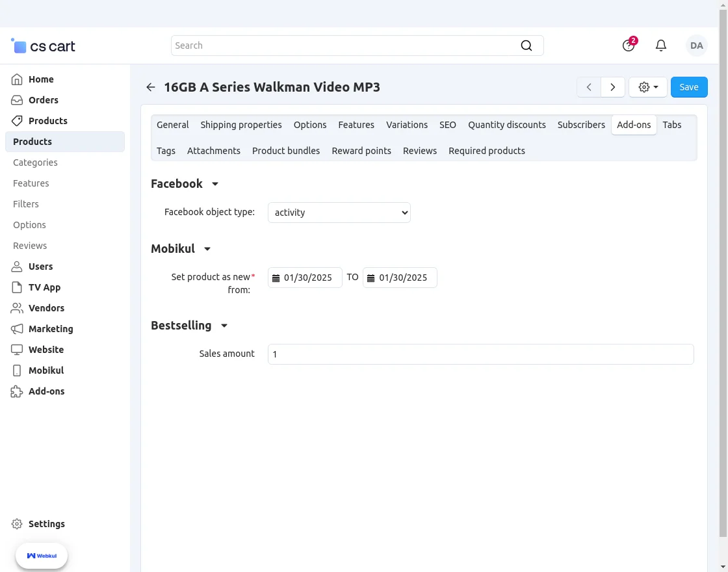The height and width of the screenshot is (572, 728).
Task: Collapse the Bestselling section
Action: click(224, 326)
